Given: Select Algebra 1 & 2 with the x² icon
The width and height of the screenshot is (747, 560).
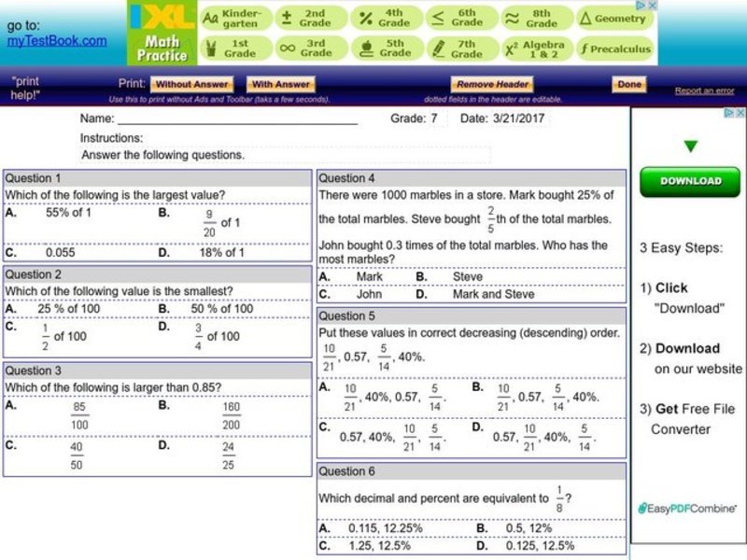Looking at the screenshot, I should pos(510,48).
